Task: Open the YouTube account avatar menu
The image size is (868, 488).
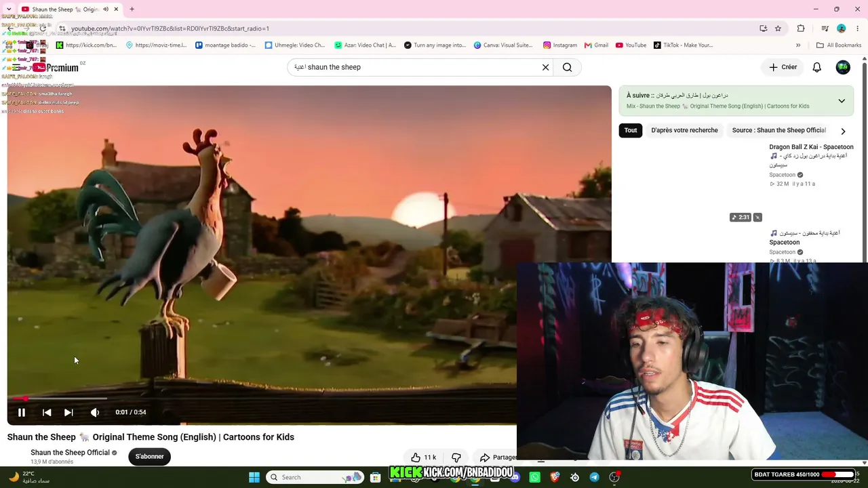Action: click(843, 67)
